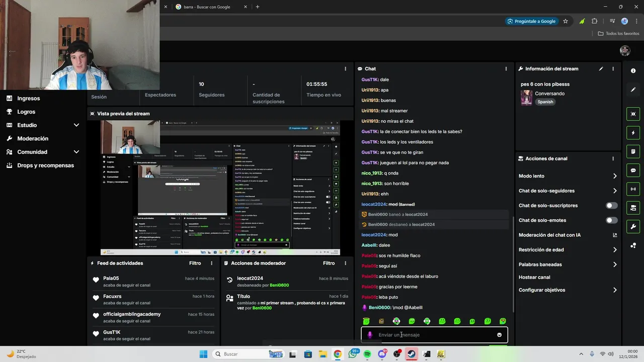Close the Google search browser tab

pyautogui.click(x=246, y=7)
